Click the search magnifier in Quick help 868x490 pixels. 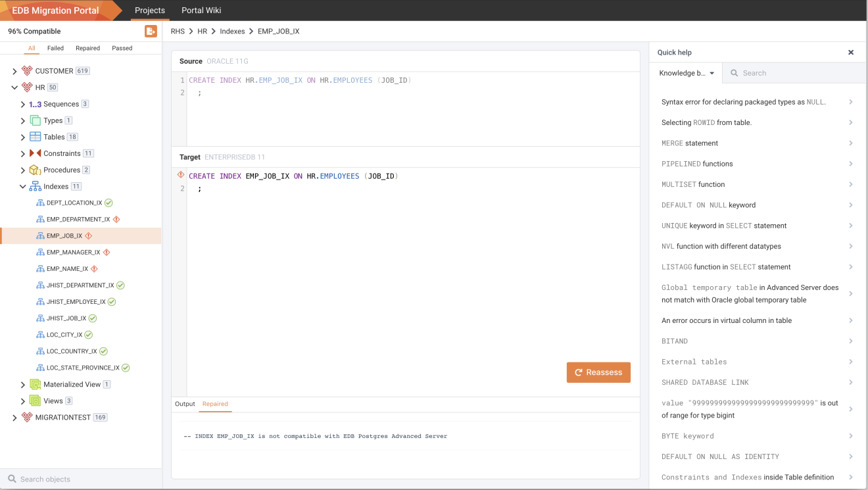coord(734,73)
